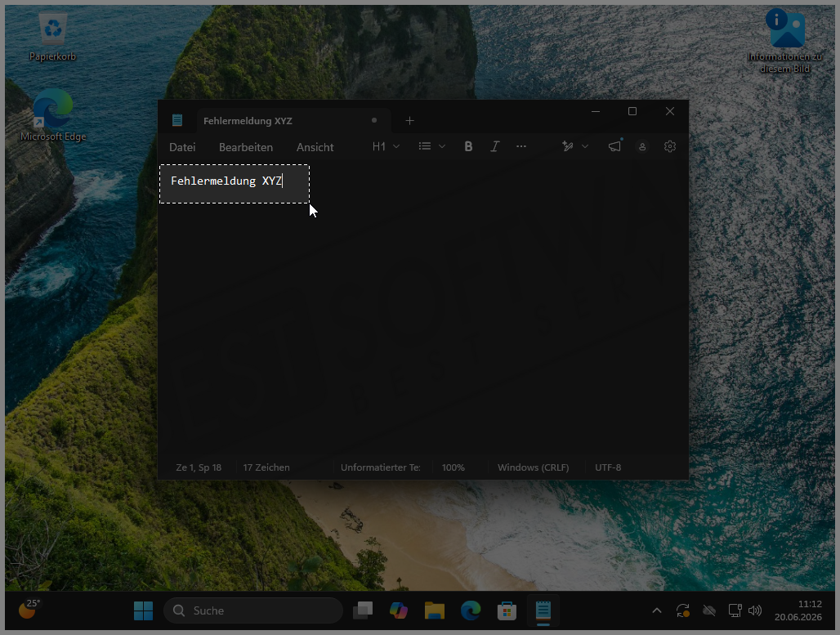Viewport: 840px width, 635px height.
Task: Toggle bold formatting
Action: pos(468,146)
